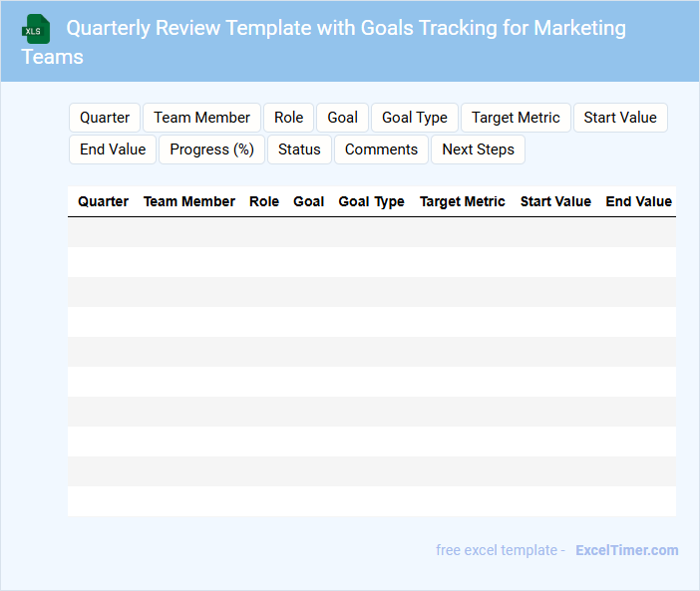Click the Target Metric table column header
Screen dimensions: 700x591
tap(462, 201)
